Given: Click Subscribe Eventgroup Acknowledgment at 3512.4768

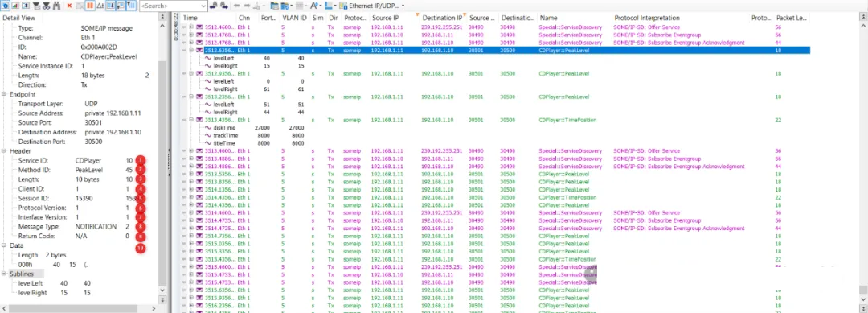Looking at the screenshot, I should pyautogui.click(x=678, y=42).
